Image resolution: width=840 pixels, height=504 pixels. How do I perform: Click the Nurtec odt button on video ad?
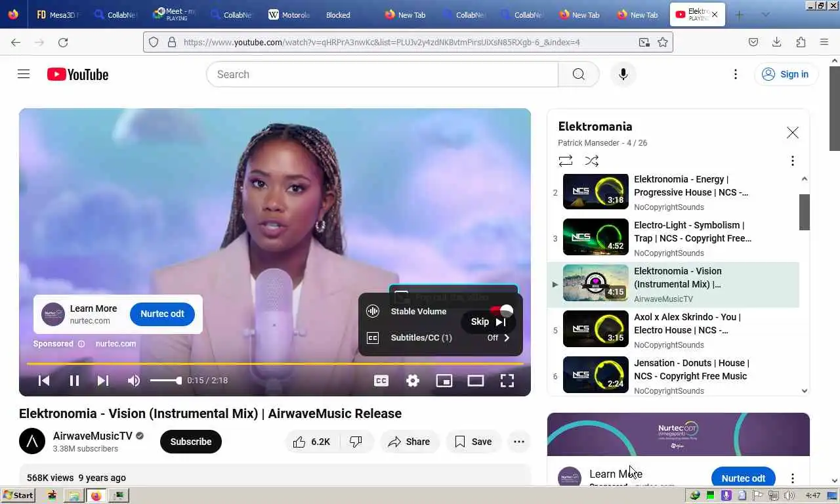pos(162,314)
